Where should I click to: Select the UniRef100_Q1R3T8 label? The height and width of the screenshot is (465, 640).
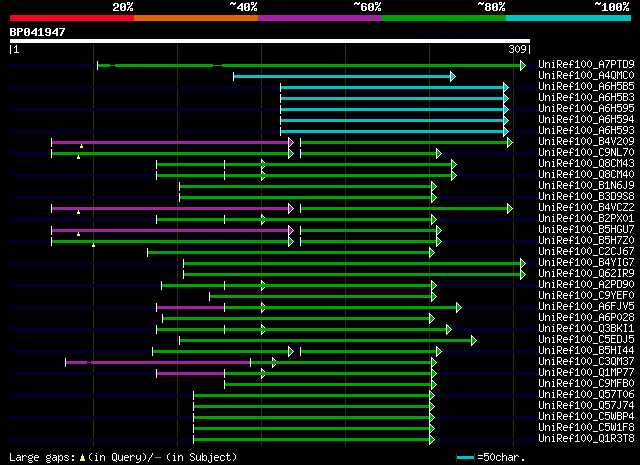[586, 439]
